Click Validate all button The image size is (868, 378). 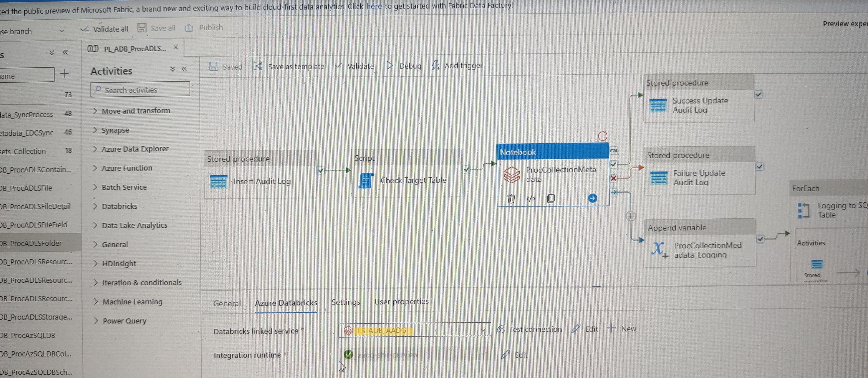pyautogui.click(x=105, y=29)
